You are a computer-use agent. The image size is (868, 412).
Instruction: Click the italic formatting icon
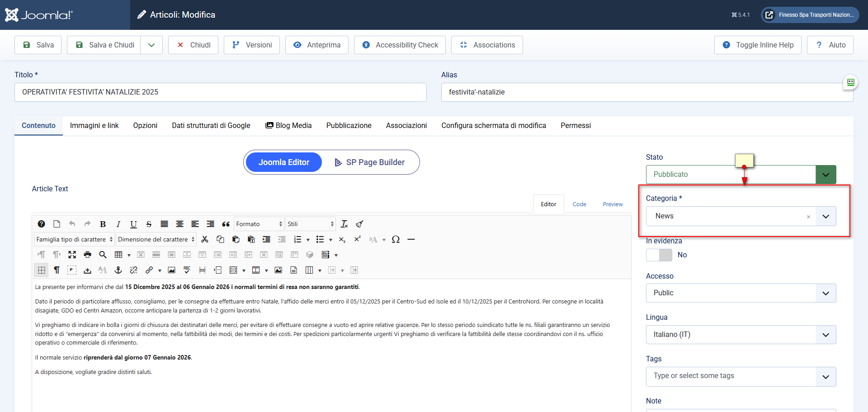click(118, 224)
